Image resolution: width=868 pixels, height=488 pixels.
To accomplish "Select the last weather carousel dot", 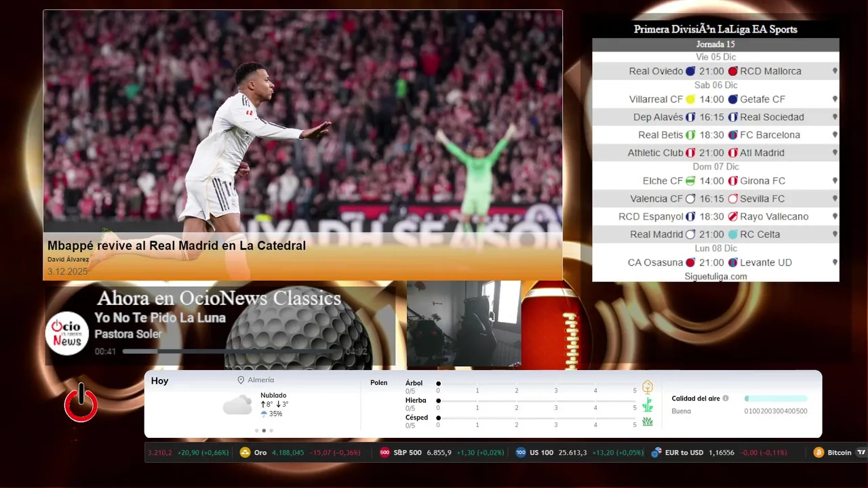I will (271, 430).
